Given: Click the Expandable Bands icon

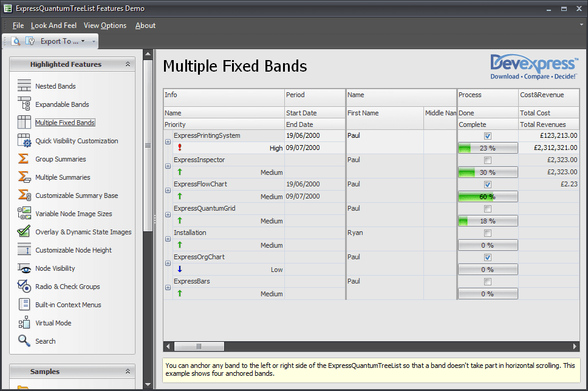Looking at the screenshot, I should [x=24, y=104].
